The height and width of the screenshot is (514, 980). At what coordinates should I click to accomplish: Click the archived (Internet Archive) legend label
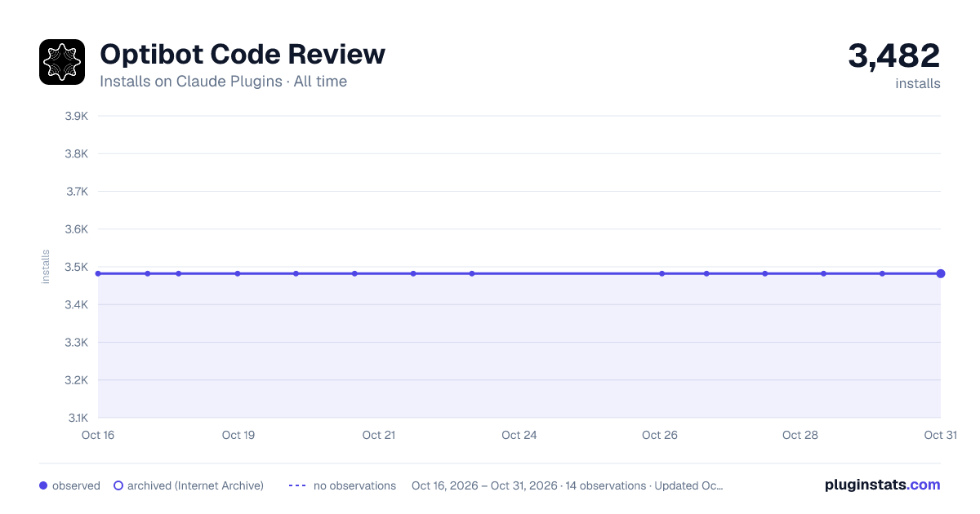(x=195, y=485)
